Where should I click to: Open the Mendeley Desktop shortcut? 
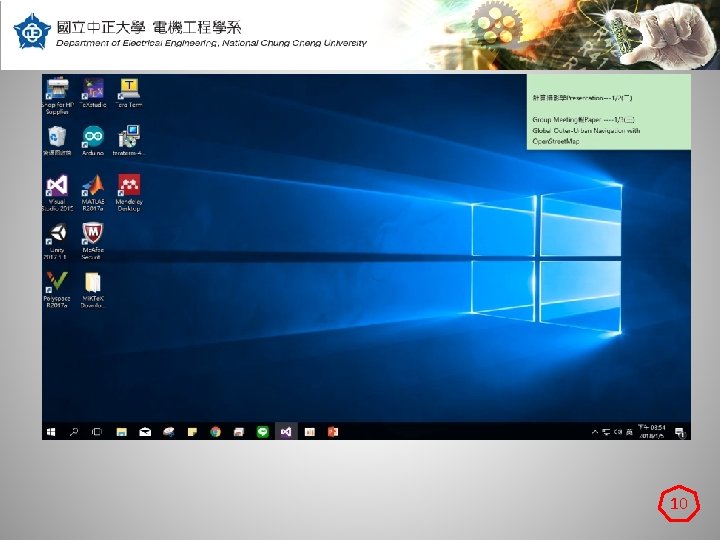click(129, 192)
